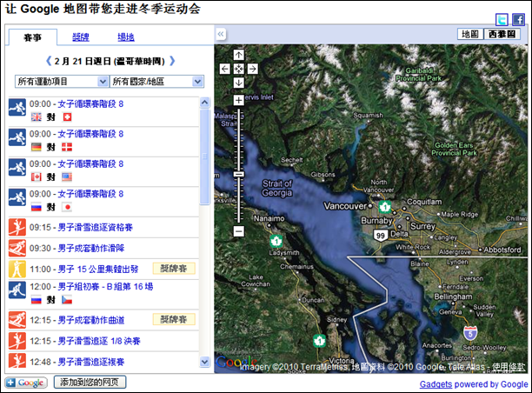Click ski cross icon at 09:15
This screenshot has width=532, height=393.
(17, 228)
